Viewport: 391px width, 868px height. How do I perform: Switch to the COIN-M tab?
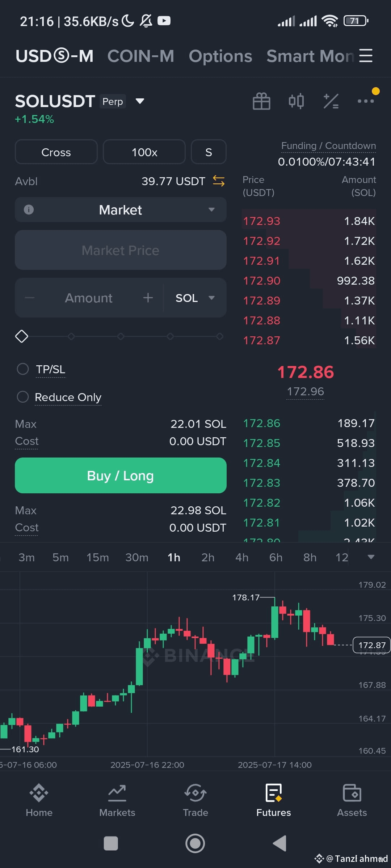[x=141, y=56]
